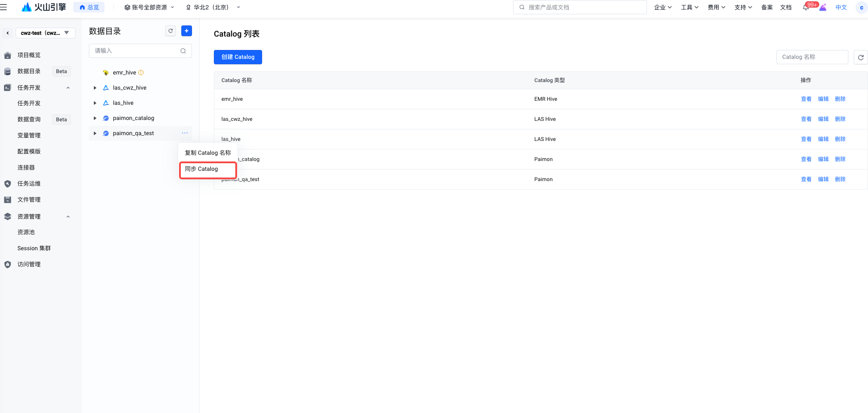Select 复制 Catalog 名称 from context menu
The width and height of the screenshot is (868, 413).
point(208,153)
